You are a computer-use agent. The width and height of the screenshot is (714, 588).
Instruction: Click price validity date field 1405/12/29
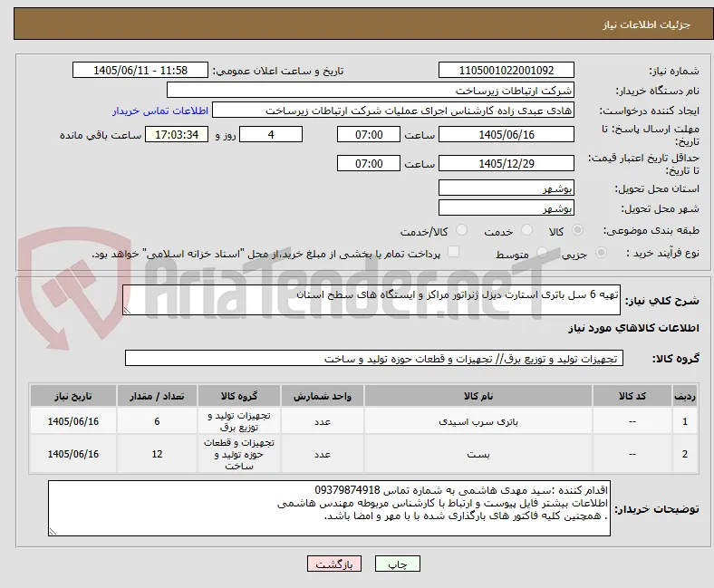[x=507, y=163]
